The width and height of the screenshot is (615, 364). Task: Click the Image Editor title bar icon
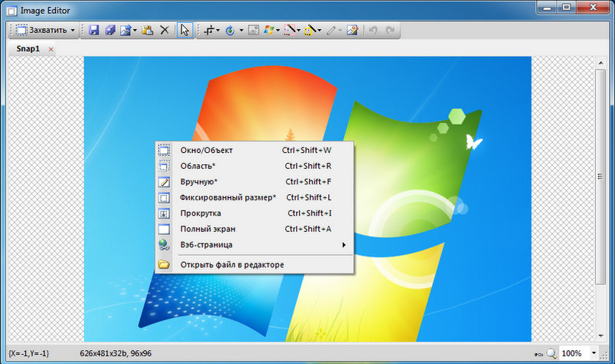click(12, 11)
